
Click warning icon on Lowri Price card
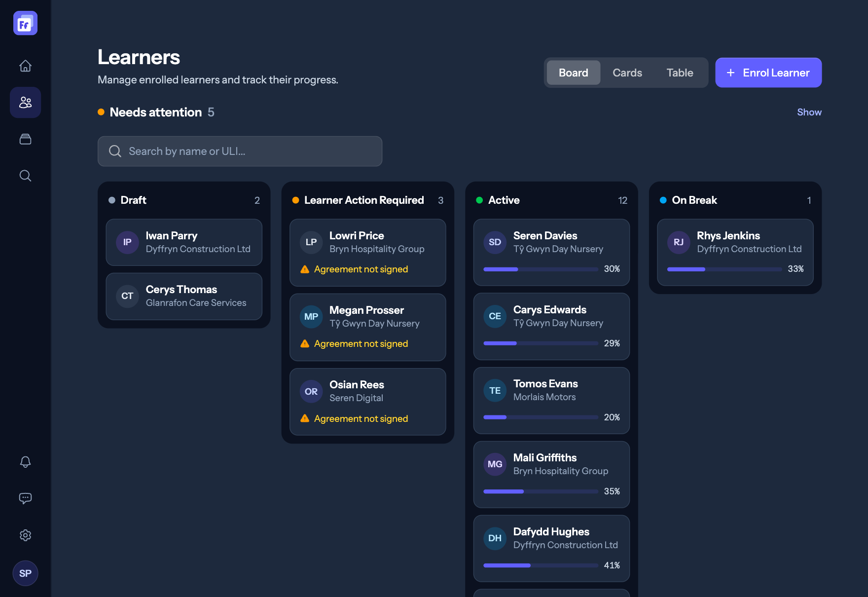305,269
